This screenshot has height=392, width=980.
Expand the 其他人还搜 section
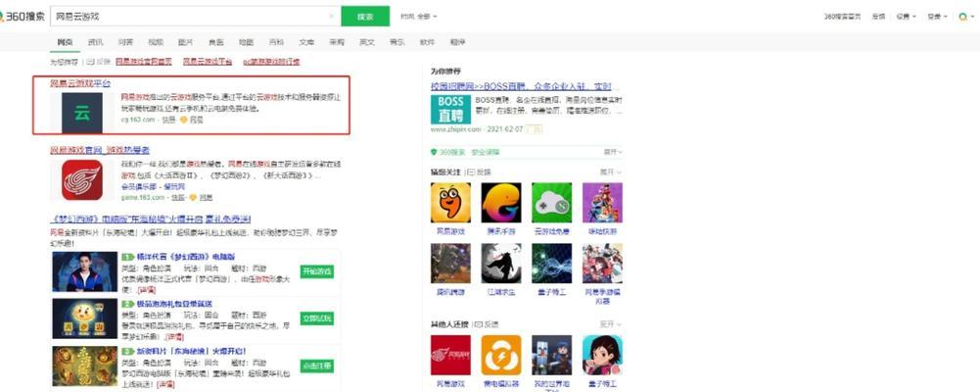[x=611, y=323]
